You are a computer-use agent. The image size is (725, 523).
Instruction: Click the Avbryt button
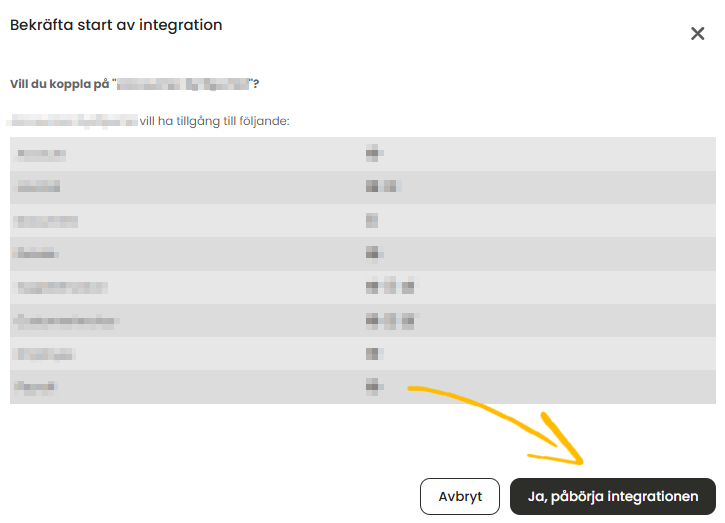click(x=460, y=496)
